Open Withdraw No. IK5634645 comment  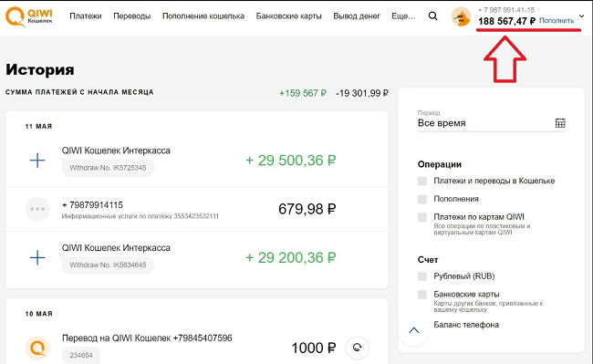(x=108, y=265)
